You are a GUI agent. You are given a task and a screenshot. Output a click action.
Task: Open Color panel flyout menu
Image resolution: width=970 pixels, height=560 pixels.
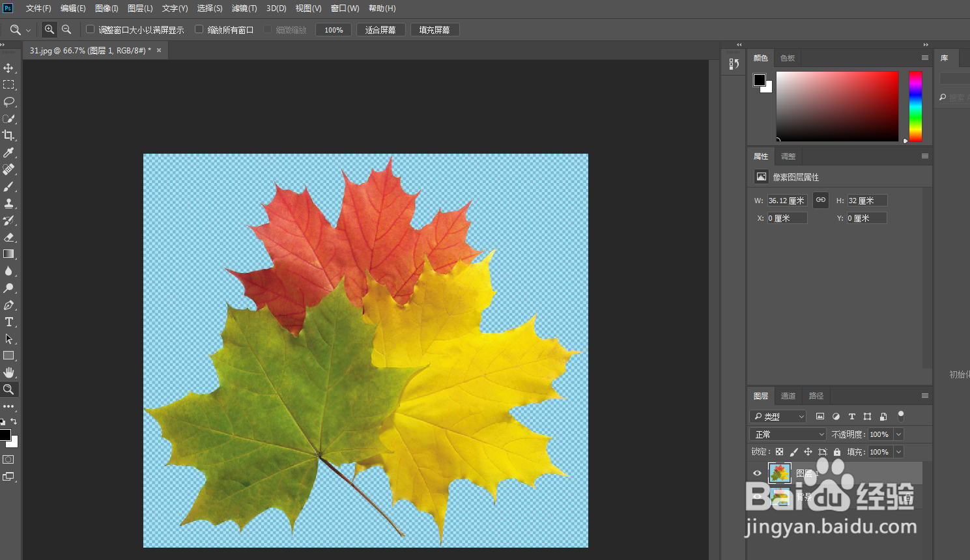click(924, 58)
